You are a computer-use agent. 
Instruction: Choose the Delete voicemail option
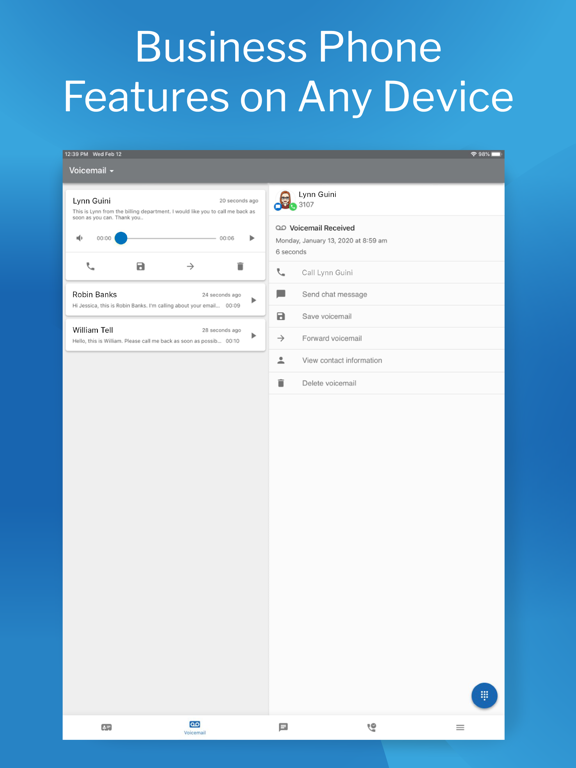tap(386, 383)
